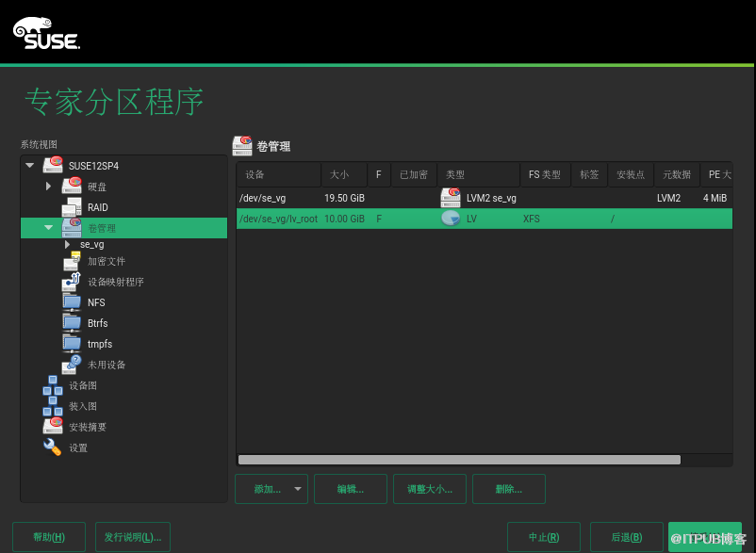Click the 硬盘 hard disk icon

tap(72, 186)
